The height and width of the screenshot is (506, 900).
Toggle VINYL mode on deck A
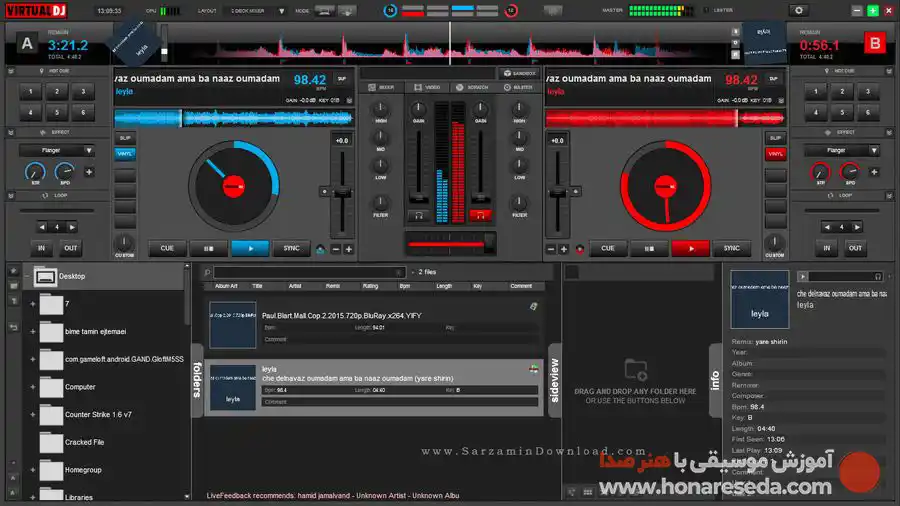coord(125,154)
